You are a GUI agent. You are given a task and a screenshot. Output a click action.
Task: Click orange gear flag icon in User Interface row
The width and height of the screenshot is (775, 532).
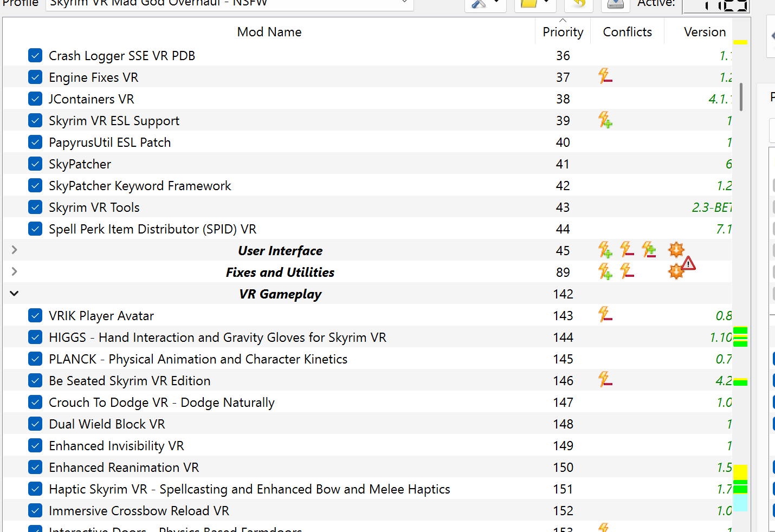[676, 250]
